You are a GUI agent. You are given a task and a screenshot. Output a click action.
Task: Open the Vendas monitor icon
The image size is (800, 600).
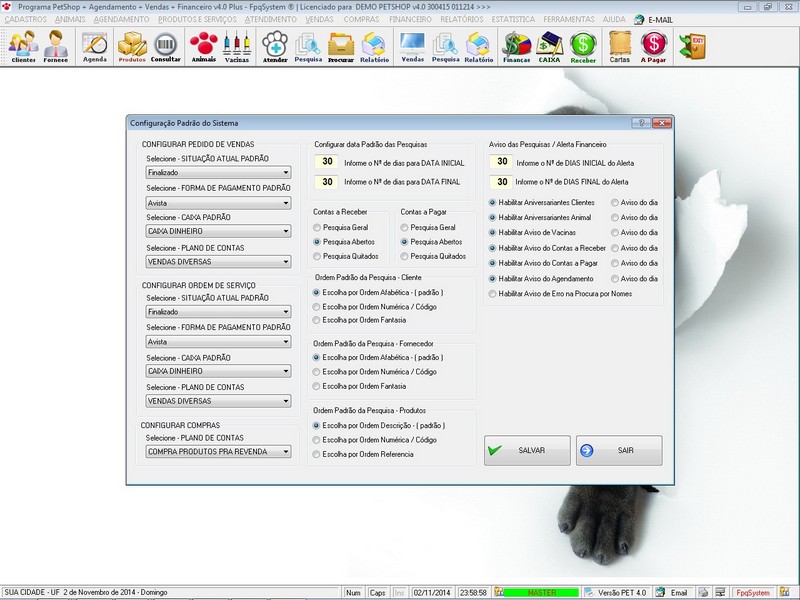(413, 46)
